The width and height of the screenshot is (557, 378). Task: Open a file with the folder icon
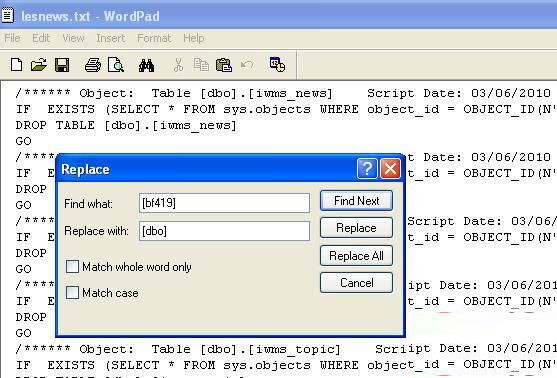tap(39, 65)
